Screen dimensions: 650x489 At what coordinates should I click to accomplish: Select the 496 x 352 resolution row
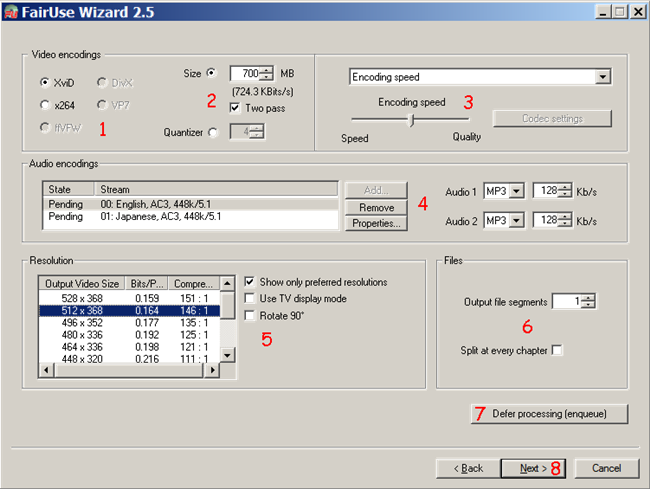pos(129,322)
